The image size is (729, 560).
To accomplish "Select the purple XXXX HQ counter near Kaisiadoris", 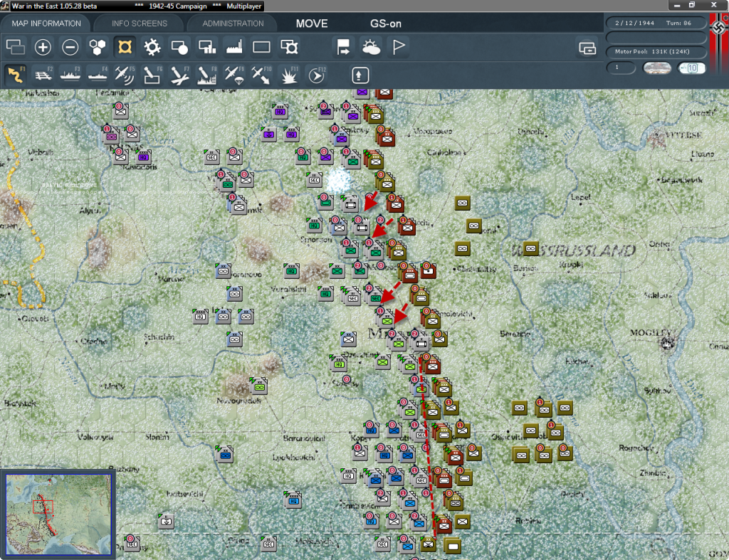I will pos(143,156).
